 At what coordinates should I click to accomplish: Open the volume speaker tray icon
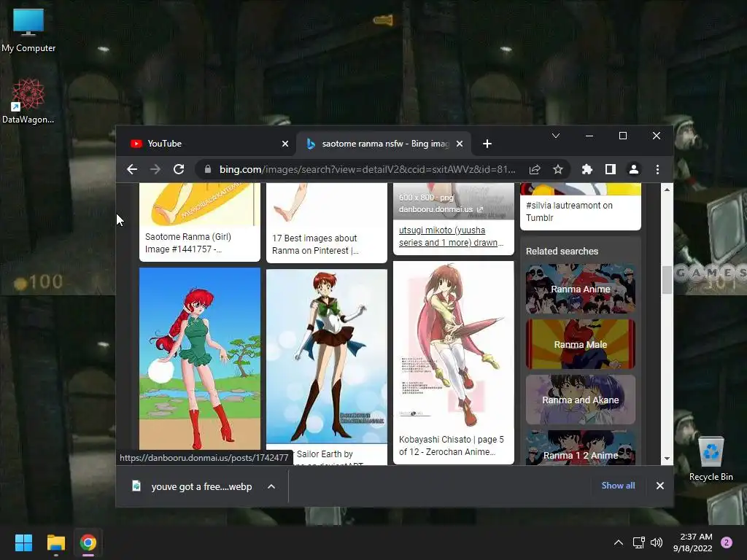657,542
